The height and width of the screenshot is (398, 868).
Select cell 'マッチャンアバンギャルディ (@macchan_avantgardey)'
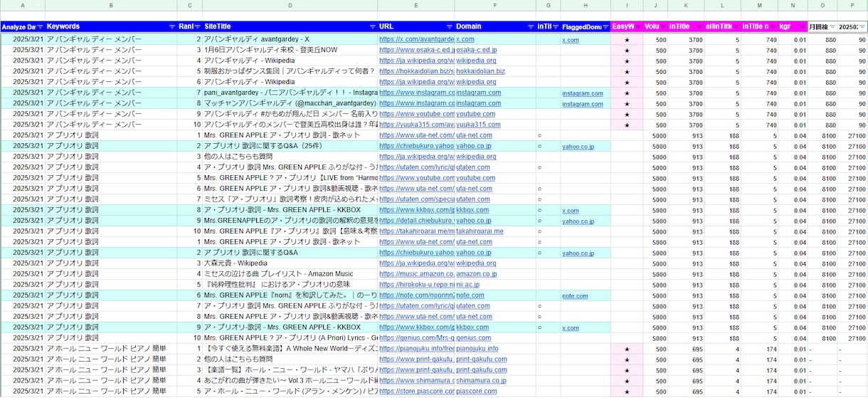pyautogui.click(x=290, y=103)
